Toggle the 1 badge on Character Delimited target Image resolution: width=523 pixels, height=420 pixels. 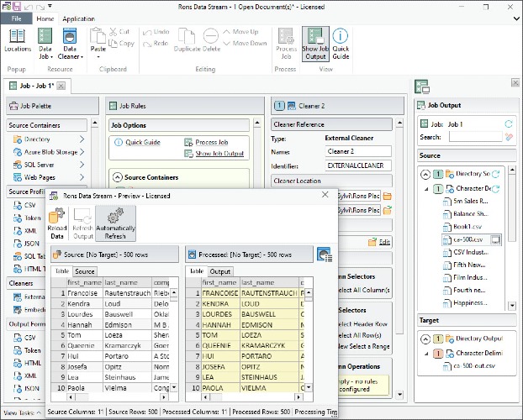(x=438, y=354)
